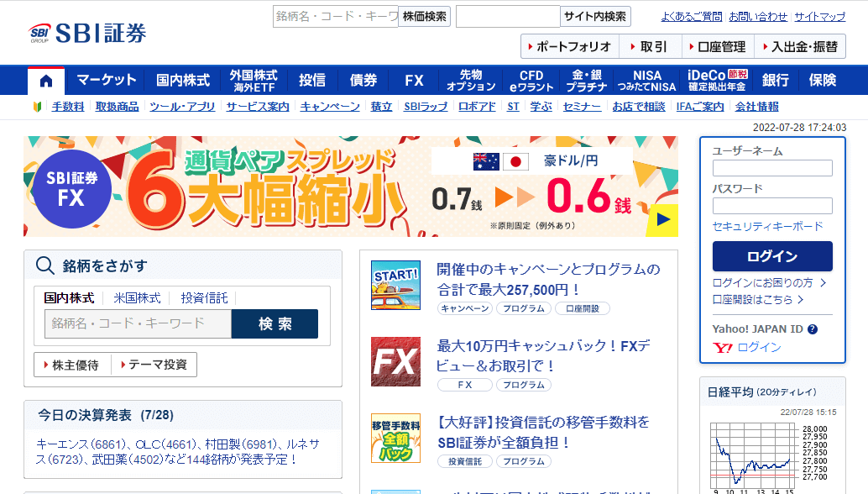This screenshot has height=494, width=868.
Task: Click the banner's yellow next arrow
Action: point(662,220)
